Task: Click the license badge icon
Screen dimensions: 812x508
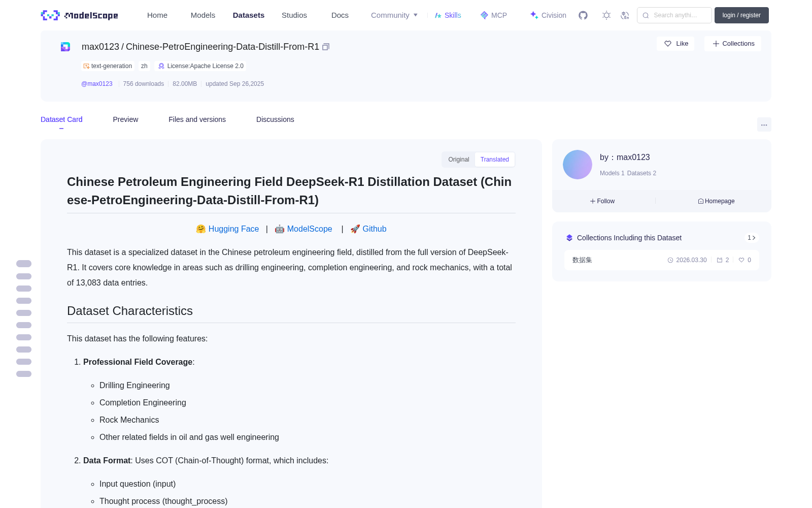Action: pos(161,66)
